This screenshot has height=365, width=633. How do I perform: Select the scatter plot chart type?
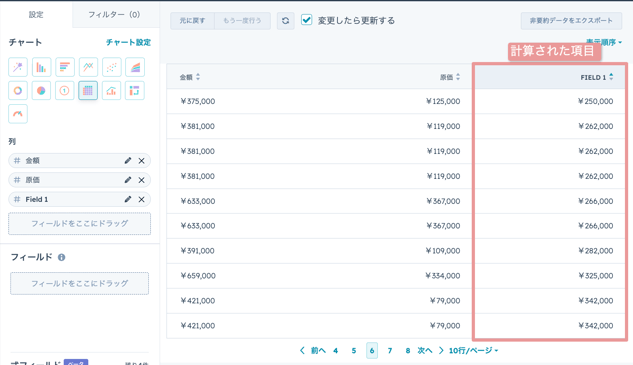coord(111,67)
